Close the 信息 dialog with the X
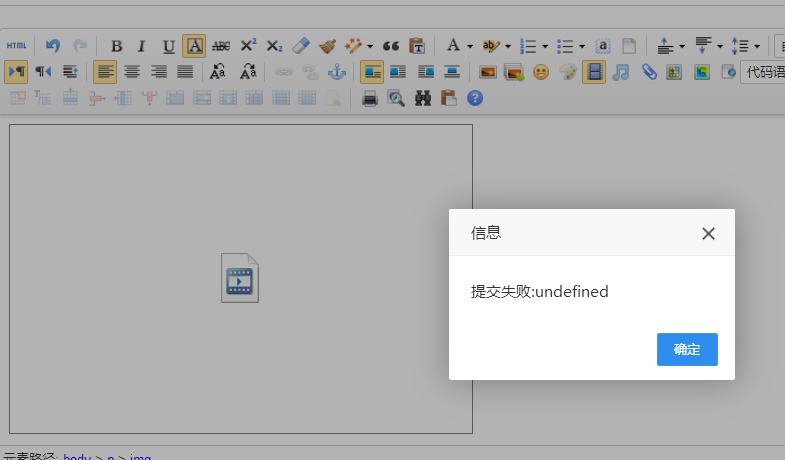This screenshot has height=460, width=785. (x=708, y=233)
